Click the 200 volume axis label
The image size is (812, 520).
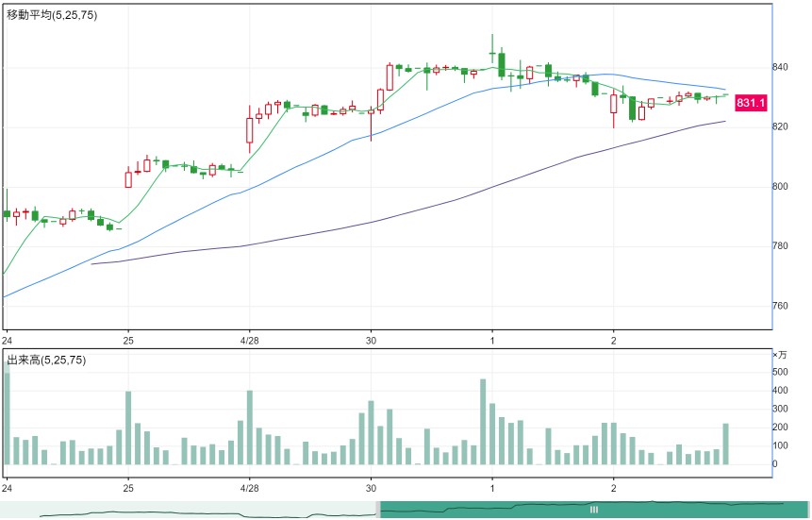[780, 428]
